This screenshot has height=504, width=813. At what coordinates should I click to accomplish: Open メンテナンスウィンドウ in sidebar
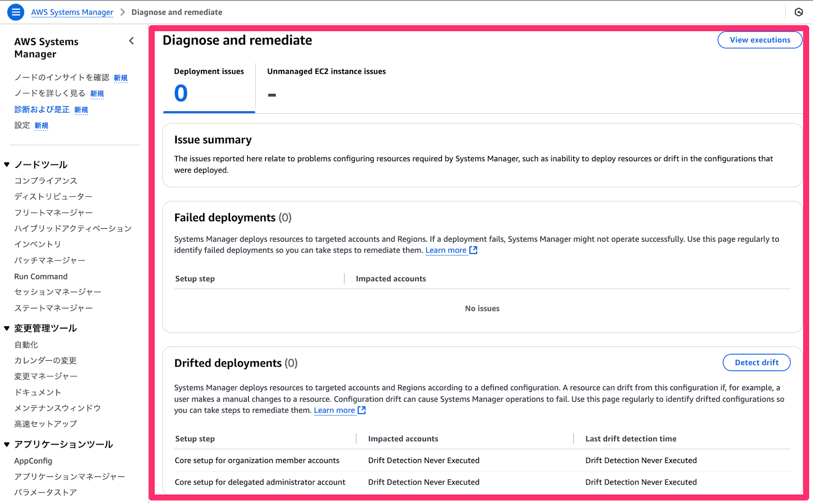click(58, 408)
